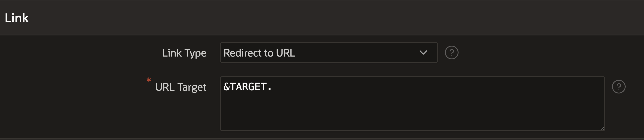Image resolution: width=644 pixels, height=140 pixels.
Task: Click the Link Type dropdown chevron
Action: [423, 53]
